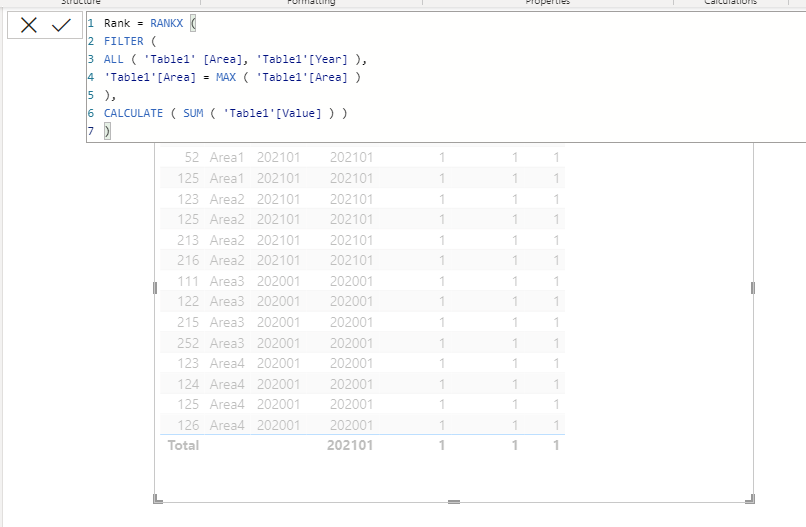Select value 123 in the Area2 row
This screenshot has width=806, height=527.
click(x=188, y=199)
